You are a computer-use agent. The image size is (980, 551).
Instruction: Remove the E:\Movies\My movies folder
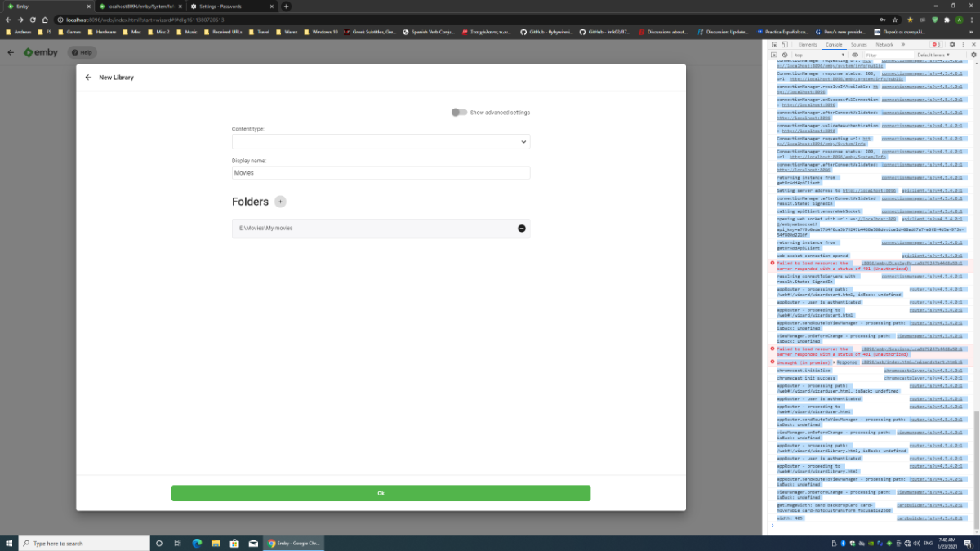pyautogui.click(x=522, y=228)
